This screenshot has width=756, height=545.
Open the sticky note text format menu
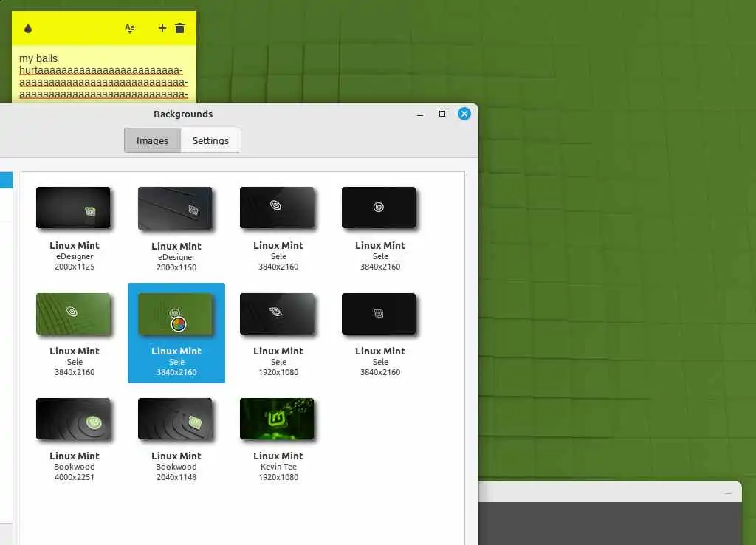click(130, 29)
